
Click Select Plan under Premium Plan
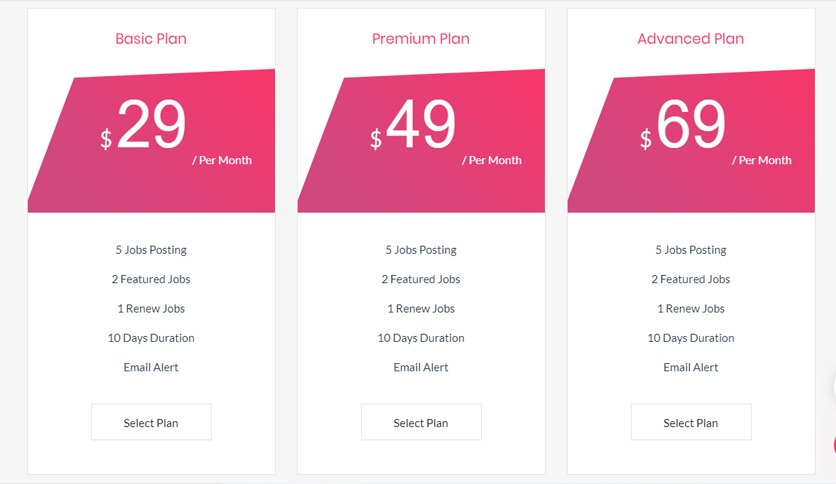click(x=421, y=422)
